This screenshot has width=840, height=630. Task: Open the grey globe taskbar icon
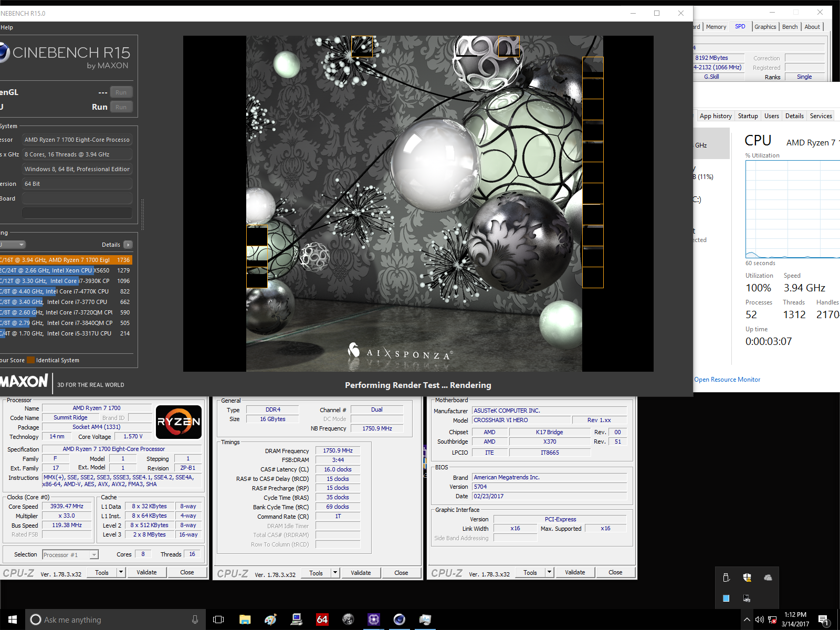click(348, 619)
